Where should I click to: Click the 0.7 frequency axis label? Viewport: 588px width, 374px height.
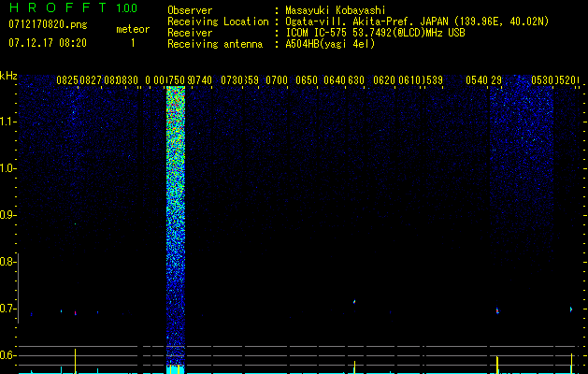click(7, 309)
